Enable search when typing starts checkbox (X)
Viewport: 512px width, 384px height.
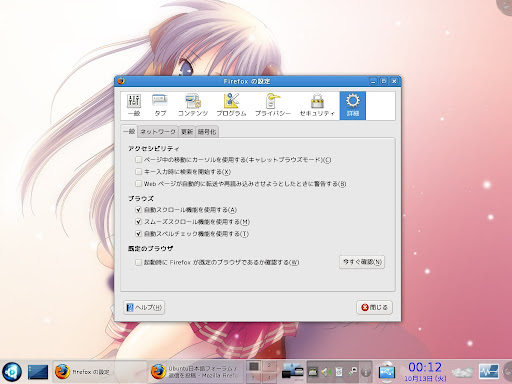coord(138,172)
